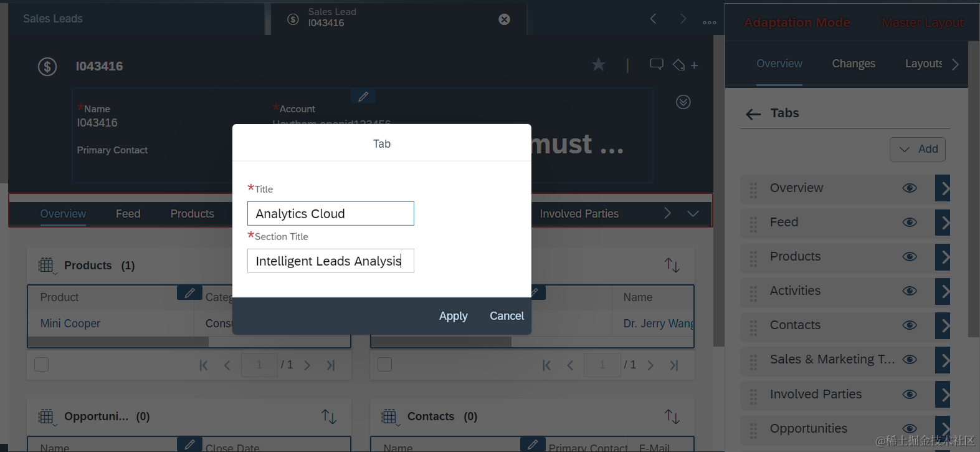Show more adaptation panel tabs with chevron
The image size is (980, 452).
[955, 64]
